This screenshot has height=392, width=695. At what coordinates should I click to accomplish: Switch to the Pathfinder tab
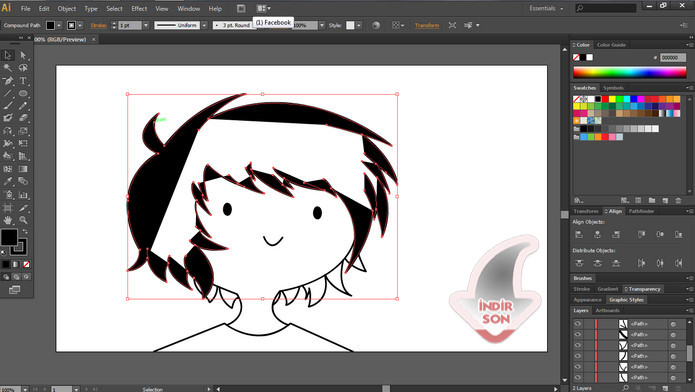[641, 211]
